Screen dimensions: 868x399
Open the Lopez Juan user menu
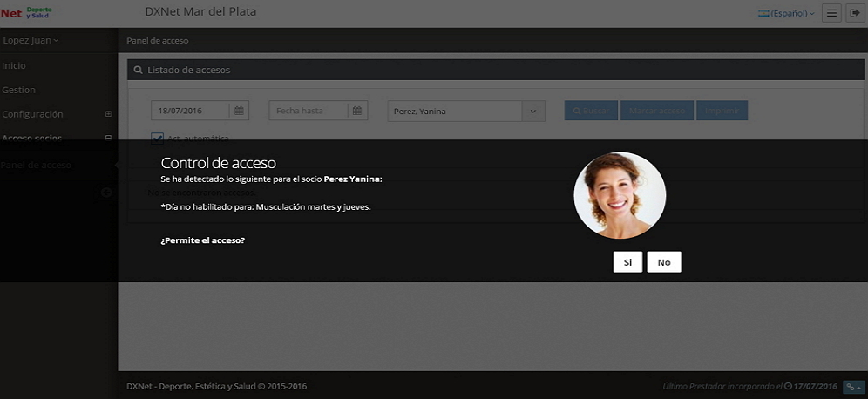point(31,40)
